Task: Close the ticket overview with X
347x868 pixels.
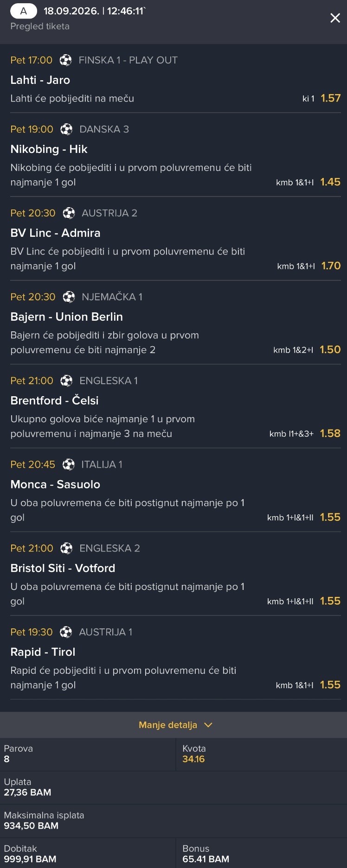Action: pyautogui.click(x=335, y=18)
